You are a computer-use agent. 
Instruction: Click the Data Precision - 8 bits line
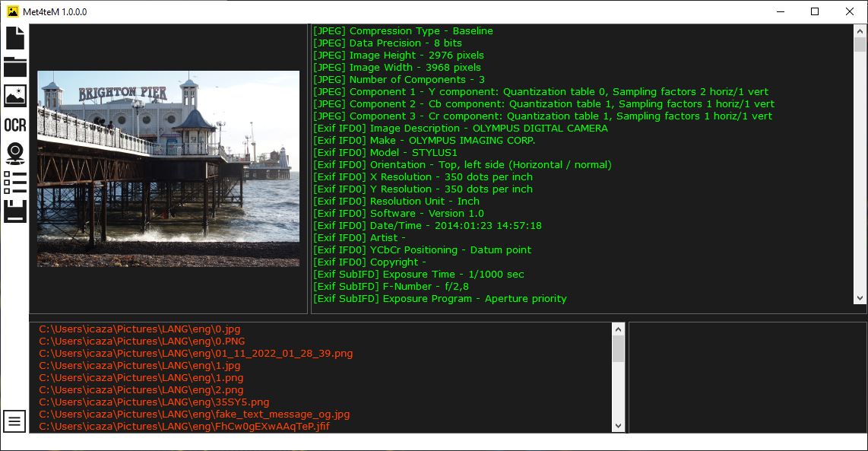coord(388,43)
